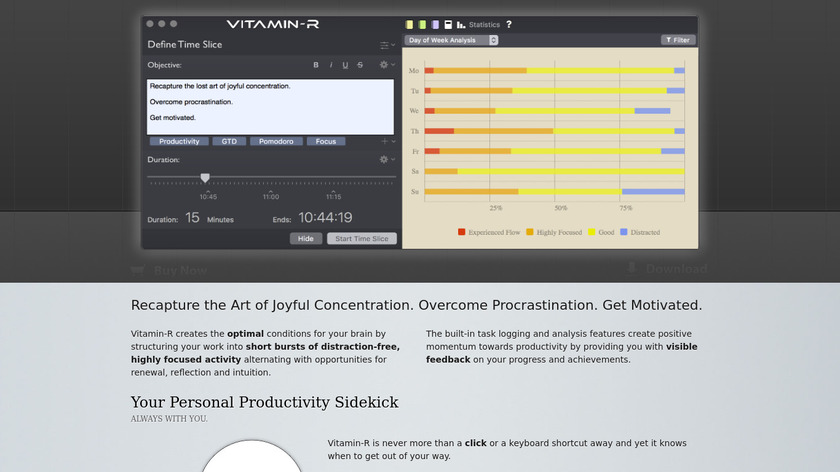Viewport: 840px width, 472px height.
Task: Open the Duration gear dropdown menu
Action: (x=387, y=160)
